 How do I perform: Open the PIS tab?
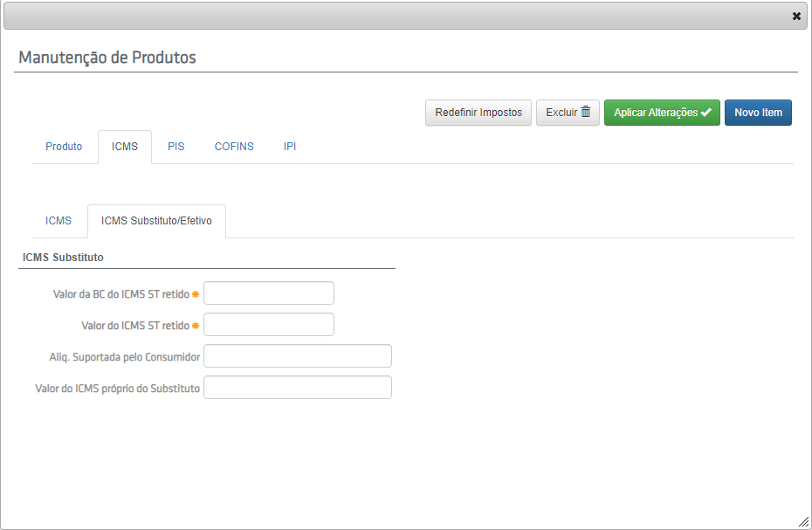pyautogui.click(x=176, y=147)
